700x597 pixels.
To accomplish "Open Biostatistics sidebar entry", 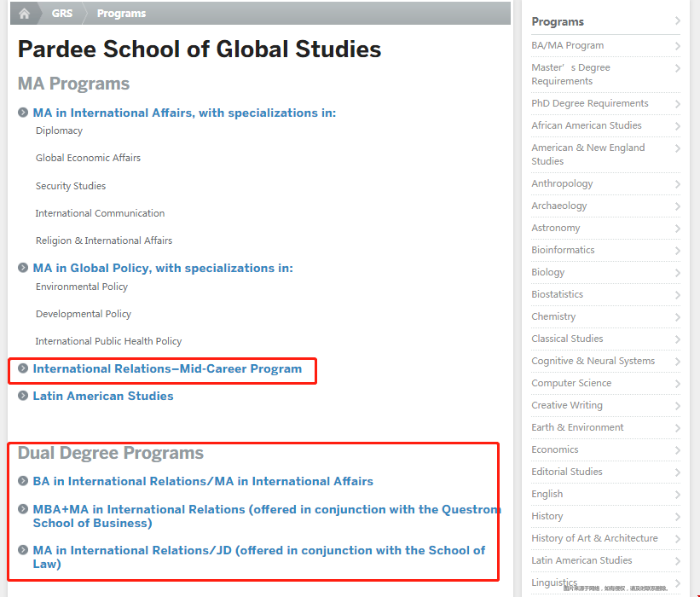I will (x=557, y=294).
